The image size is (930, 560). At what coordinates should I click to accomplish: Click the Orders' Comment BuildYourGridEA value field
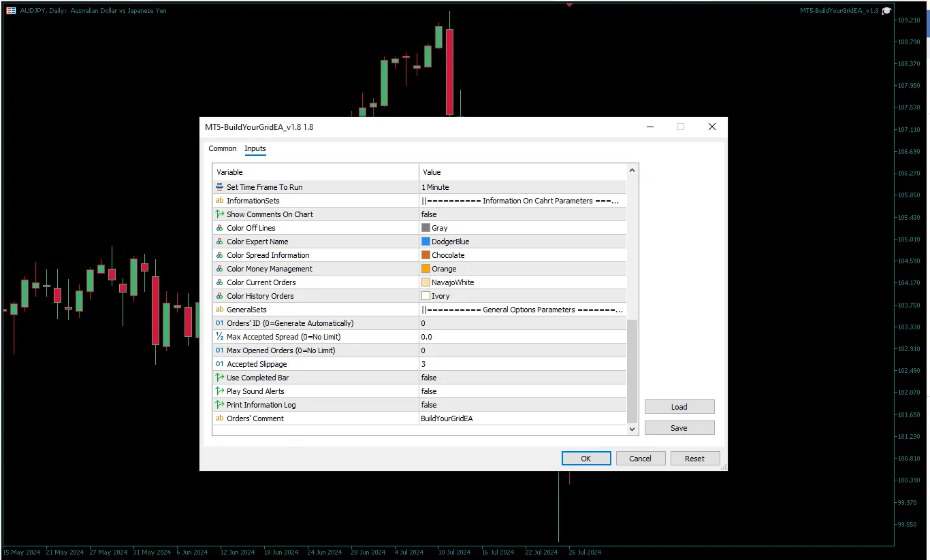pyautogui.click(x=522, y=418)
